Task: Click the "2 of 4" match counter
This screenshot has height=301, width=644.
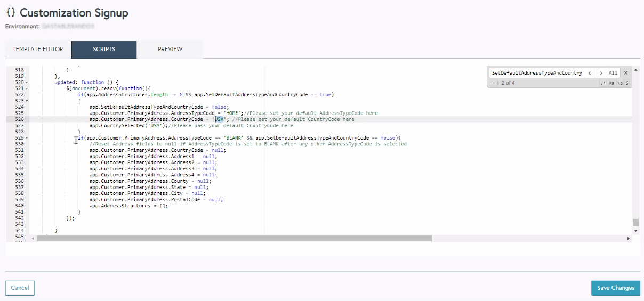Action: pos(508,83)
